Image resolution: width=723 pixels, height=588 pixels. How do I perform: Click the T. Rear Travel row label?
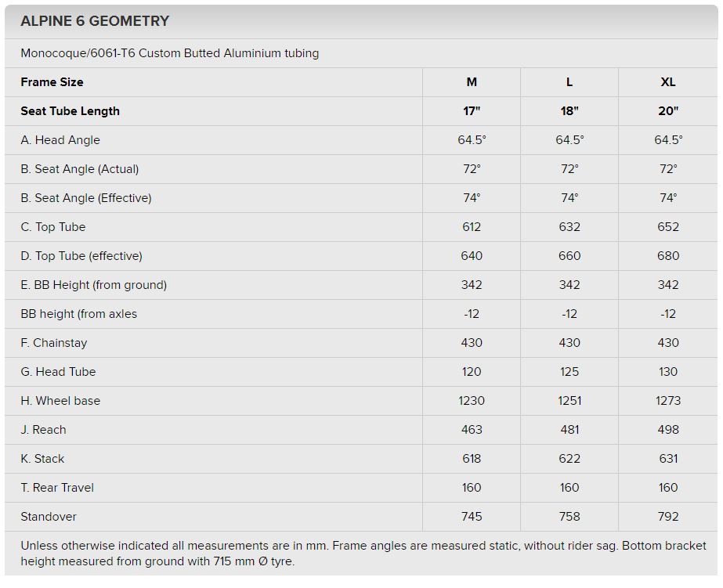click(57, 488)
